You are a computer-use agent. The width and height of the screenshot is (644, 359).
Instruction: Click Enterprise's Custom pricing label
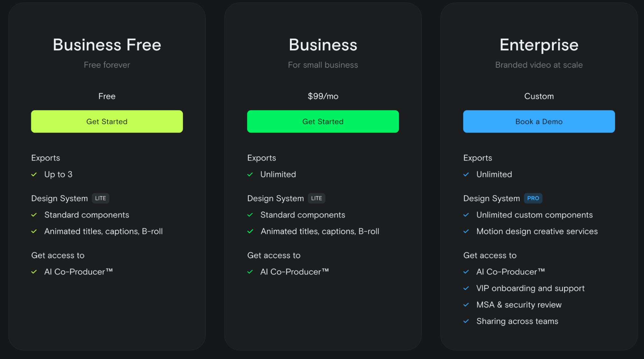(539, 96)
